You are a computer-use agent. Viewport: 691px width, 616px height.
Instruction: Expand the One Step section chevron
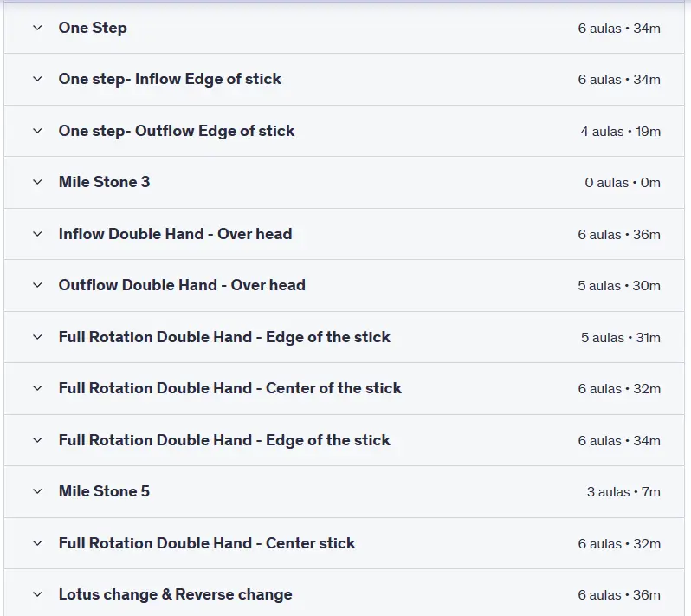pyautogui.click(x=37, y=28)
